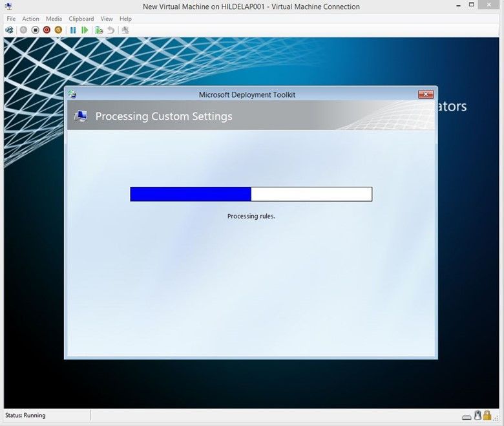Shut down VM with red power icon
Image resolution: width=504 pixels, height=426 pixels.
(47, 30)
